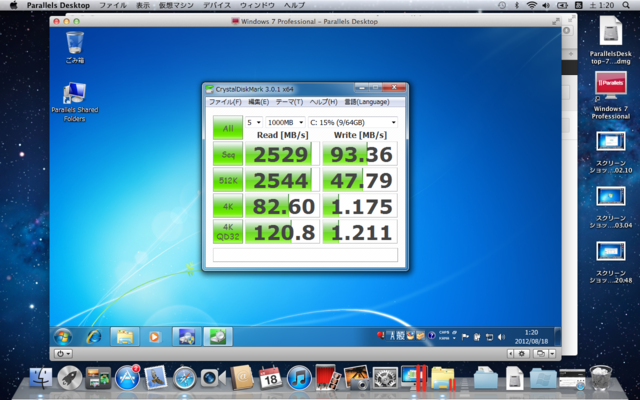Image resolution: width=640 pixels, height=400 pixels.
Task: Open the テーマ(T) menu in CrystalDiskMark
Action: (x=289, y=102)
